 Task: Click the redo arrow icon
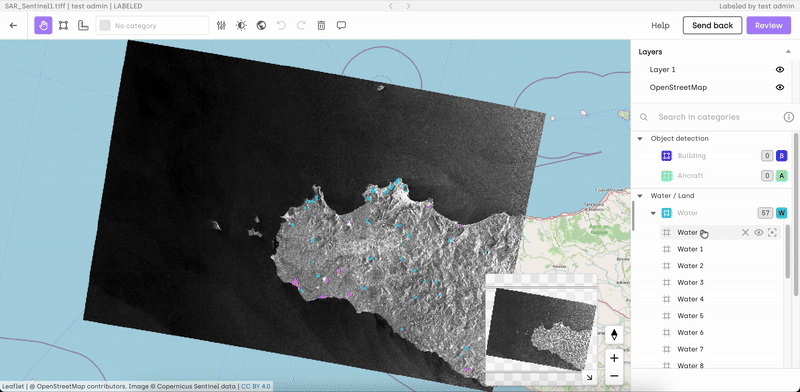(302, 26)
